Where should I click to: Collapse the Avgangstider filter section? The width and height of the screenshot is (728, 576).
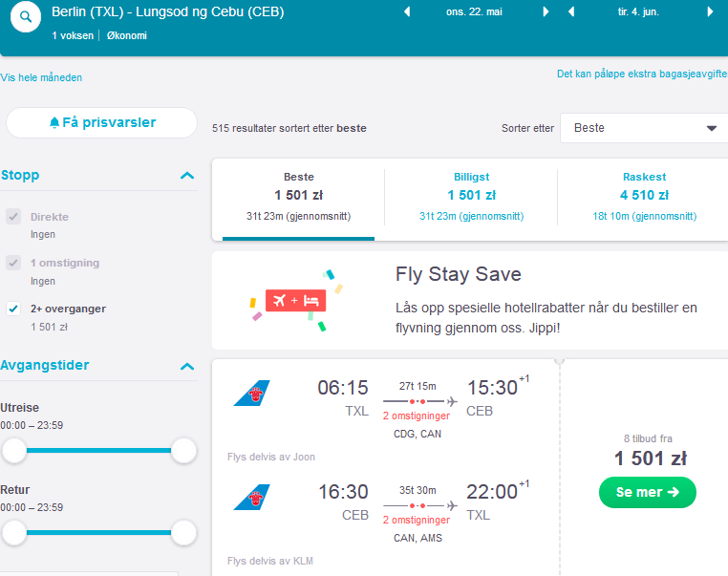(x=187, y=366)
